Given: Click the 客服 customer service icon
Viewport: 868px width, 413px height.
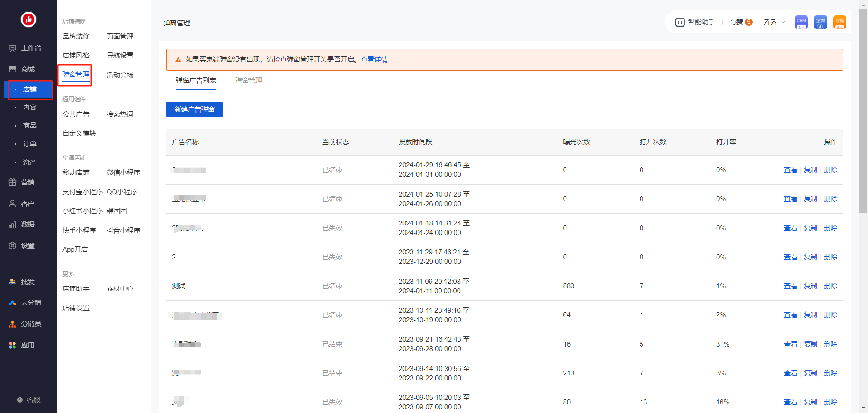Looking at the screenshot, I should pos(20,400).
